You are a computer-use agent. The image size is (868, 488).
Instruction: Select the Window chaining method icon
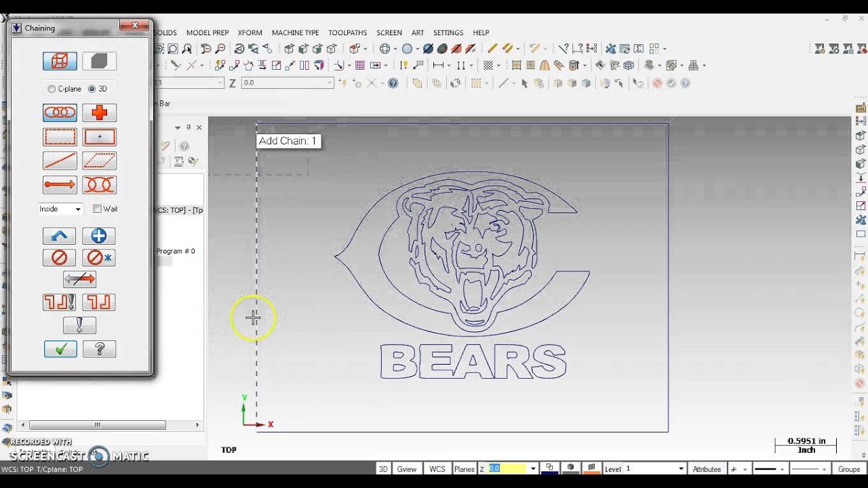pyautogui.click(x=60, y=137)
